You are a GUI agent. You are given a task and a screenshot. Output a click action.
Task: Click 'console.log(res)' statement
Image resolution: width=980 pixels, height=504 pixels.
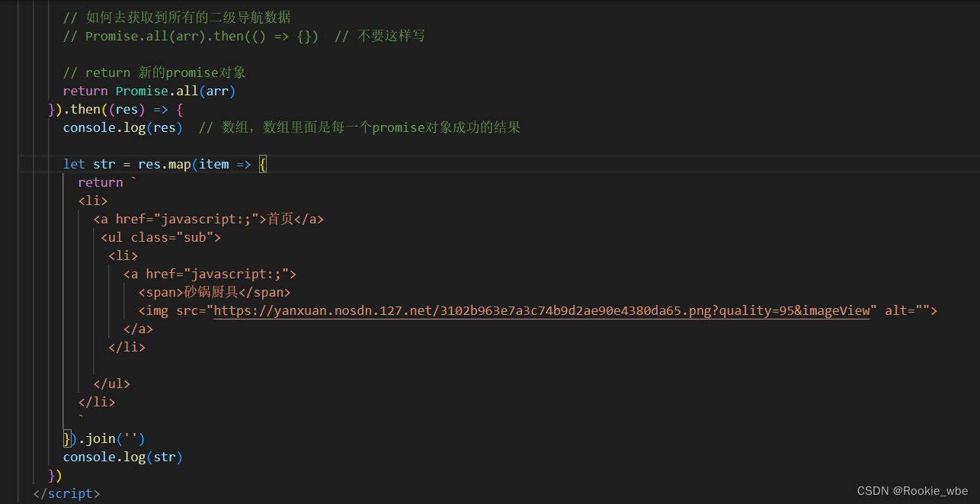pyautogui.click(x=123, y=127)
